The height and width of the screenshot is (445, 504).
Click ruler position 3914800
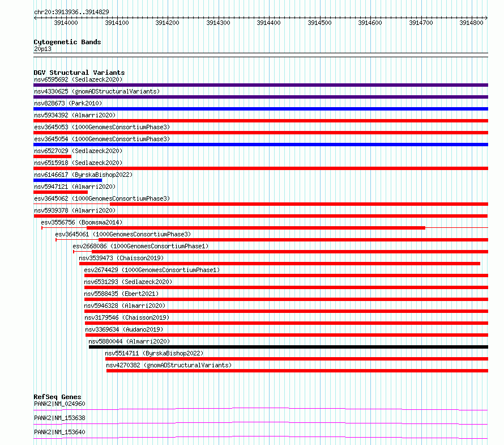pos(471,23)
